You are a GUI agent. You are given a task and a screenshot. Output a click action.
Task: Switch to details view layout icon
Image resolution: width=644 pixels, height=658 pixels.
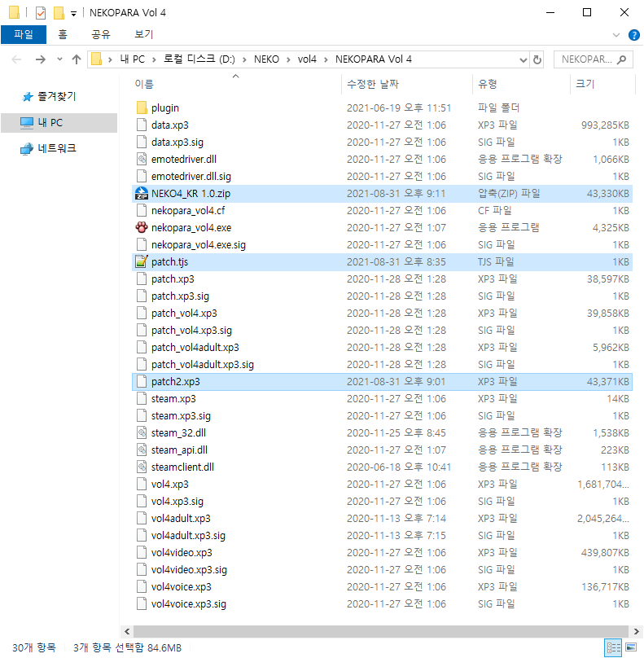613,647
